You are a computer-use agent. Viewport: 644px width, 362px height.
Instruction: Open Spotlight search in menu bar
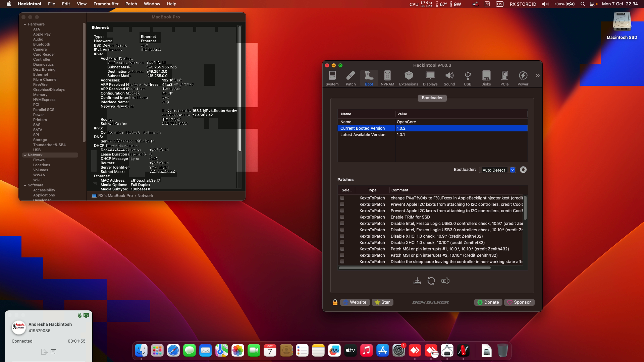[583, 4]
